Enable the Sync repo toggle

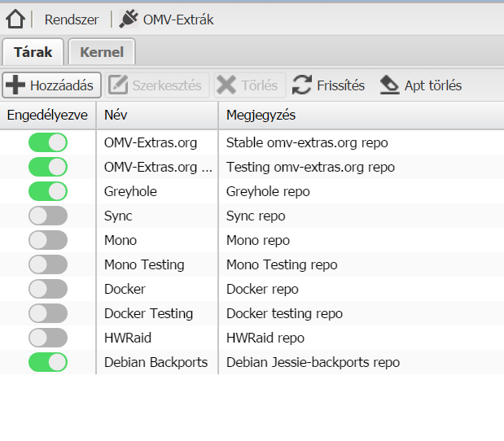pos(48,216)
